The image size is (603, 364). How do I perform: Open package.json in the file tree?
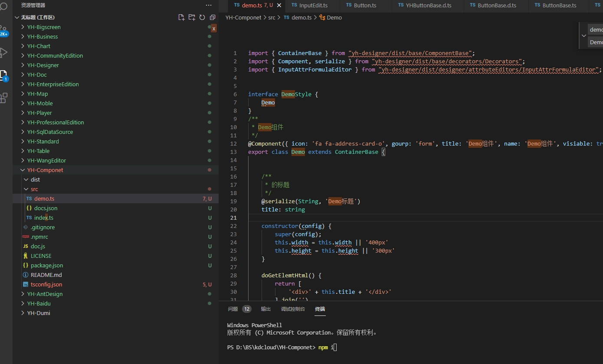coord(46,265)
